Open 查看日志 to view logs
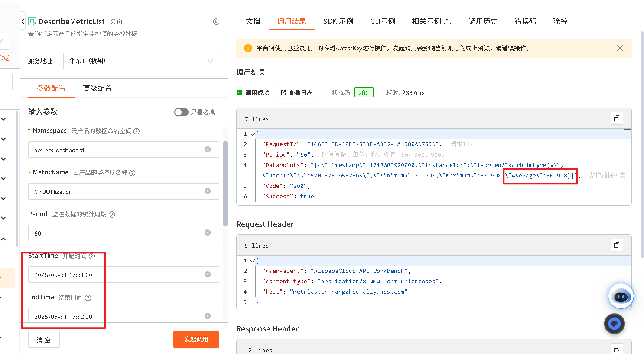The image size is (644, 354). pos(296,92)
